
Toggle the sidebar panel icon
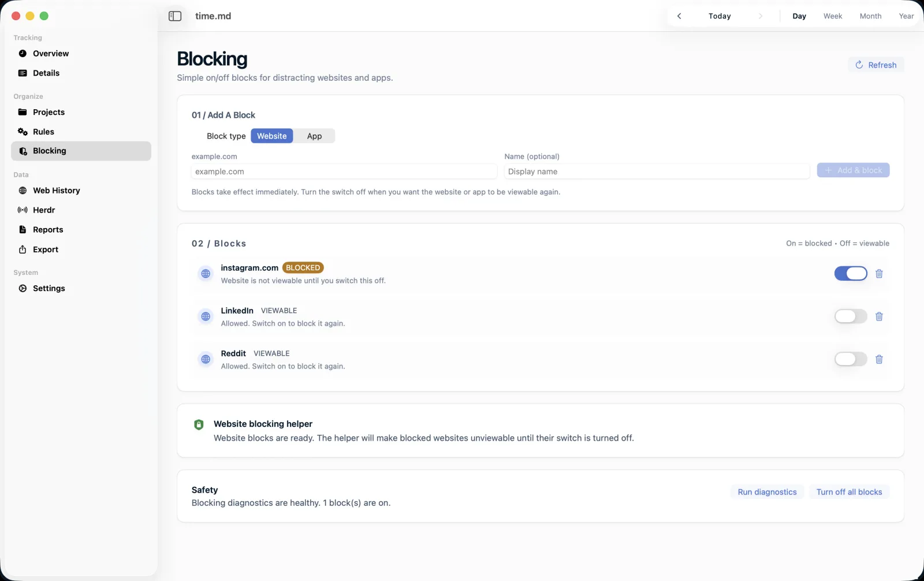[x=175, y=16]
